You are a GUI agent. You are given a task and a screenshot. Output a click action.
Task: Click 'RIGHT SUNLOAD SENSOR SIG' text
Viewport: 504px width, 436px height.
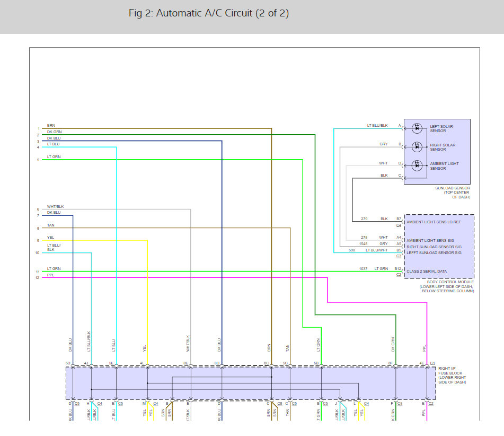(434, 247)
